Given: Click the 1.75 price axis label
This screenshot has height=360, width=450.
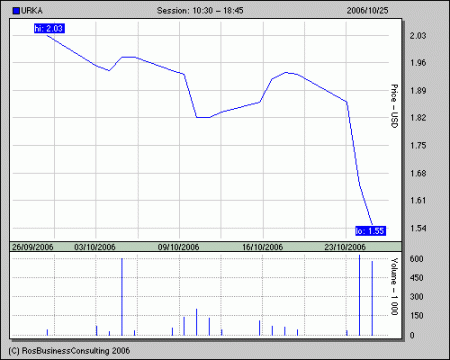Looking at the screenshot, I should click(x=418, y=145).
